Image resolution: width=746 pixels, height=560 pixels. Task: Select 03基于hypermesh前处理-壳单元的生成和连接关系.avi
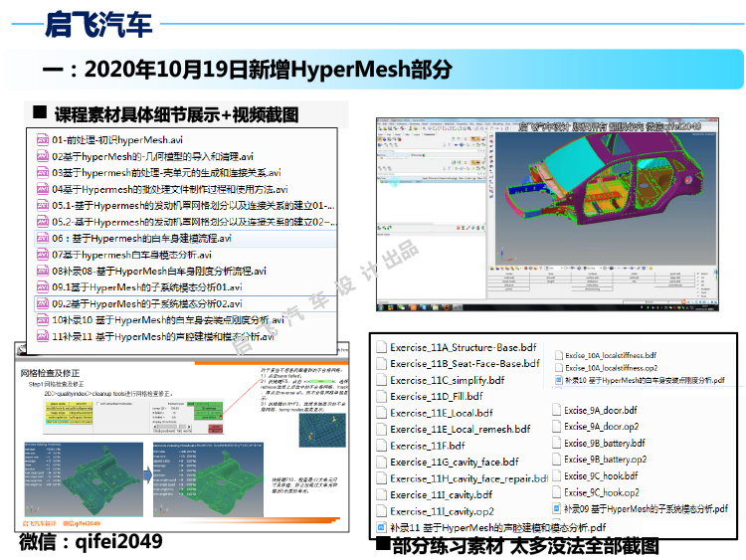click(166, 173)
